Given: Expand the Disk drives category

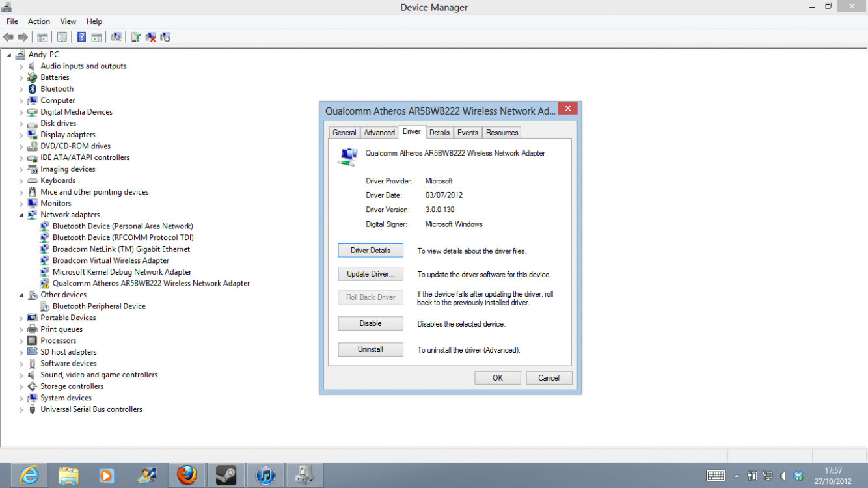Looking at the screenshot, I should point(21,124).
